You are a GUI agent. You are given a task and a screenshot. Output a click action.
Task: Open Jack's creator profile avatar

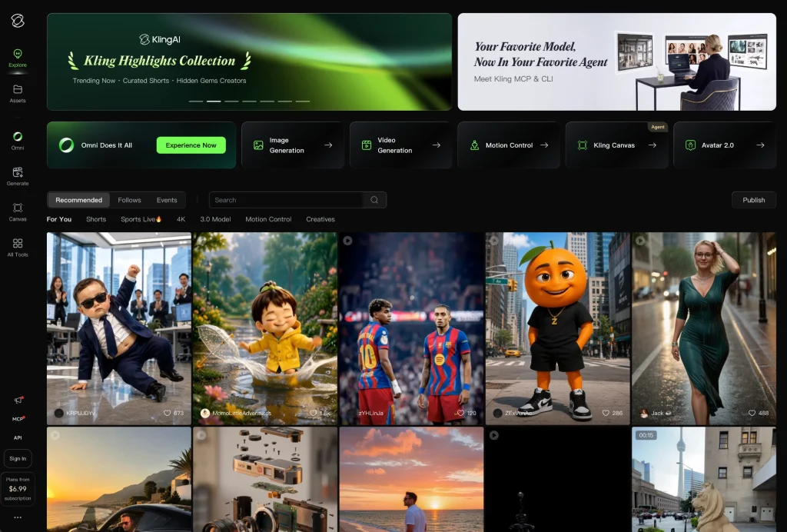tap(644, 413)
